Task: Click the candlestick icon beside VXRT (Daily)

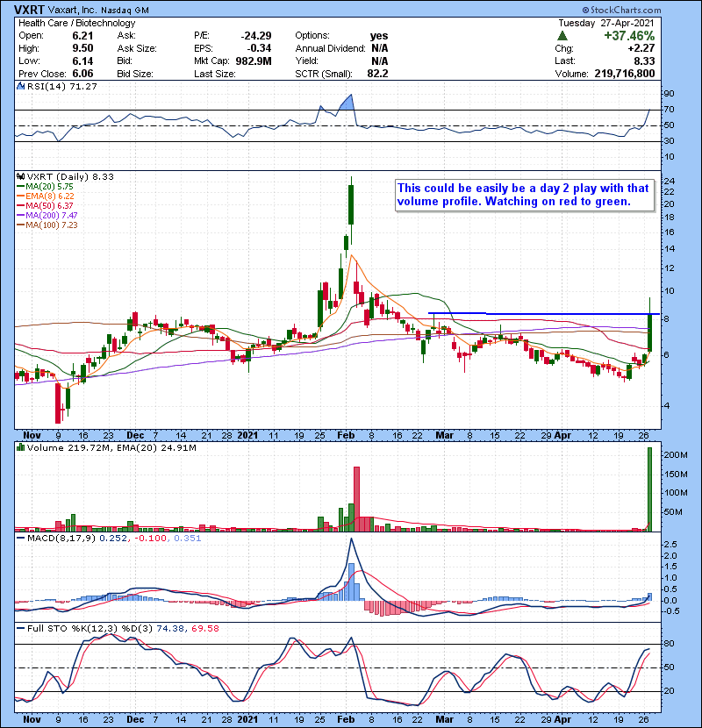Action: 21,176
